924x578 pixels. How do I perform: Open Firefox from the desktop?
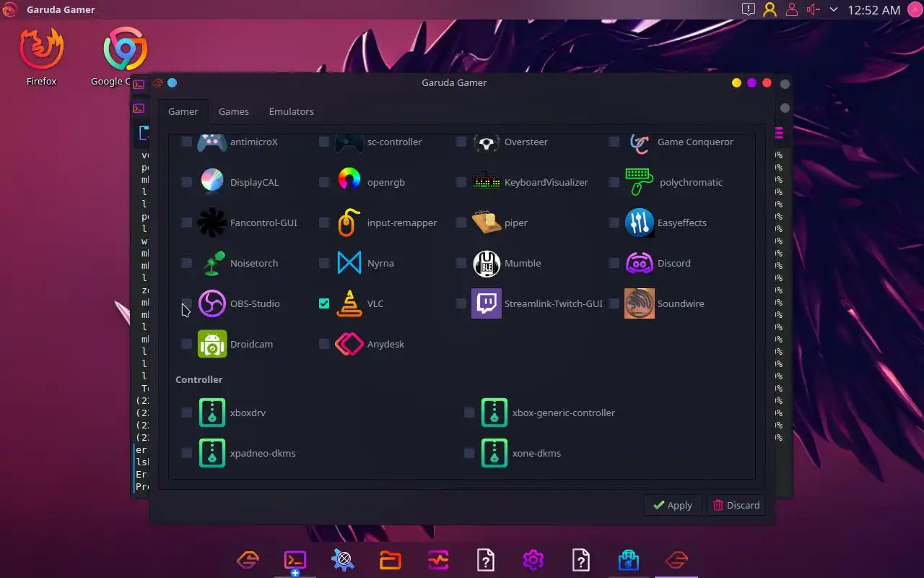pyautogui.click(x=41, y=58)
